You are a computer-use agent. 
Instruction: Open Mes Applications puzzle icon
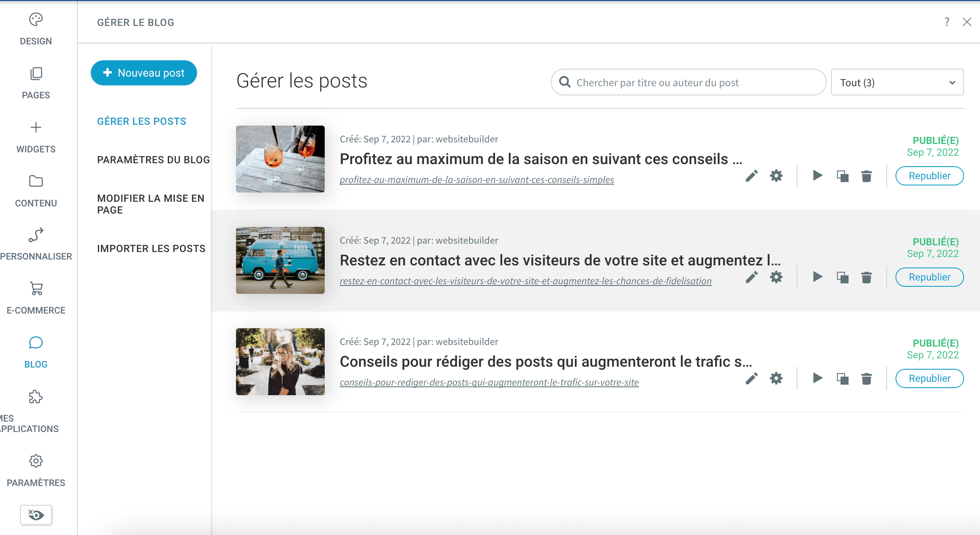[36, 397]
